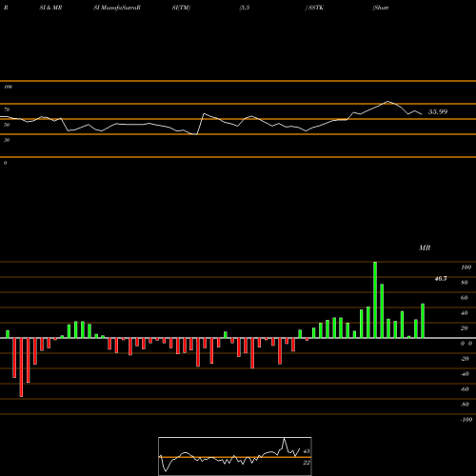Click the 80 label on MR axis
The width and height of the screenshot is (476, 476).
(465, 283)
